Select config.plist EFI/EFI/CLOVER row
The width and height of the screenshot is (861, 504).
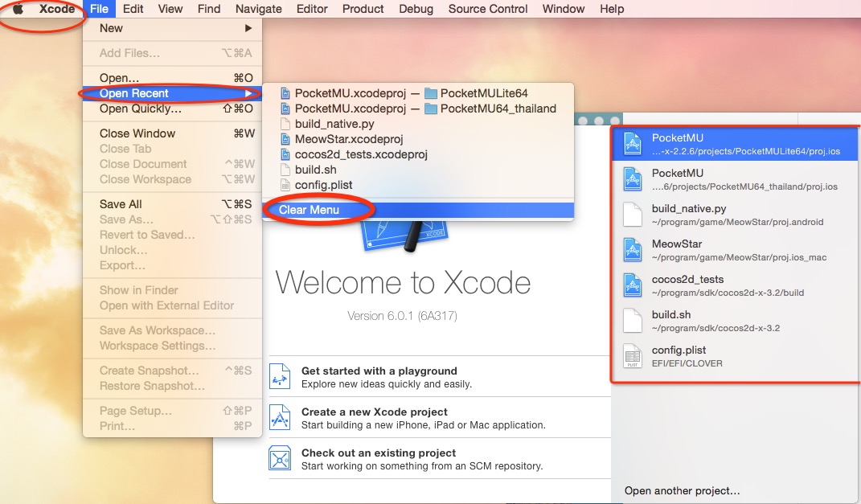[735, 356]
